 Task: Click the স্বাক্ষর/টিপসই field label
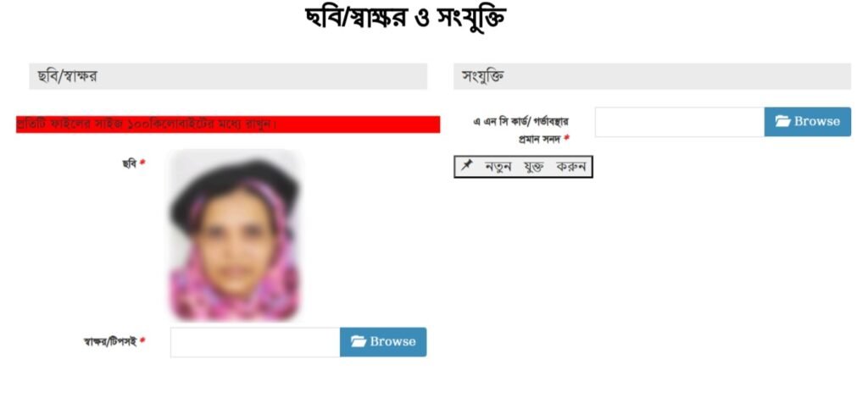109,342
